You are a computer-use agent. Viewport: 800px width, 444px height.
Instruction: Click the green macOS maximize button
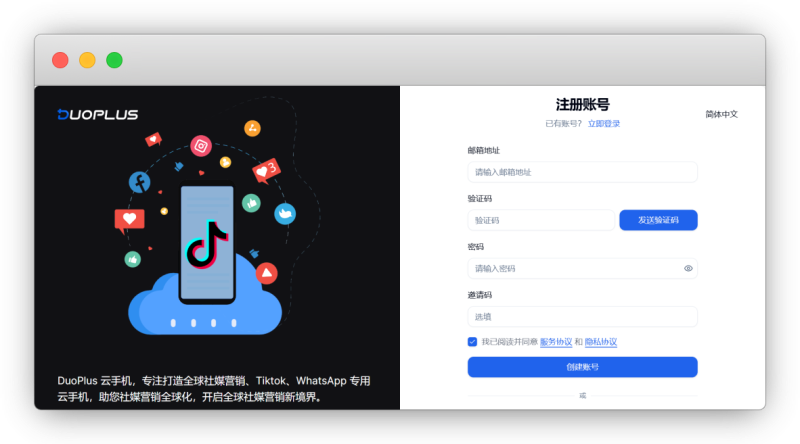pos(114,60)
